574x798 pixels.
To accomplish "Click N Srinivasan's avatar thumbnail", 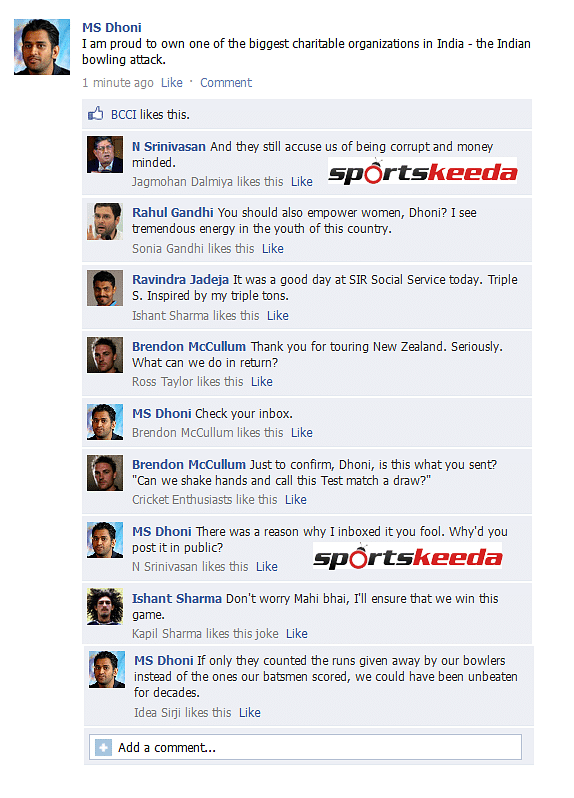I will [105, 154].
